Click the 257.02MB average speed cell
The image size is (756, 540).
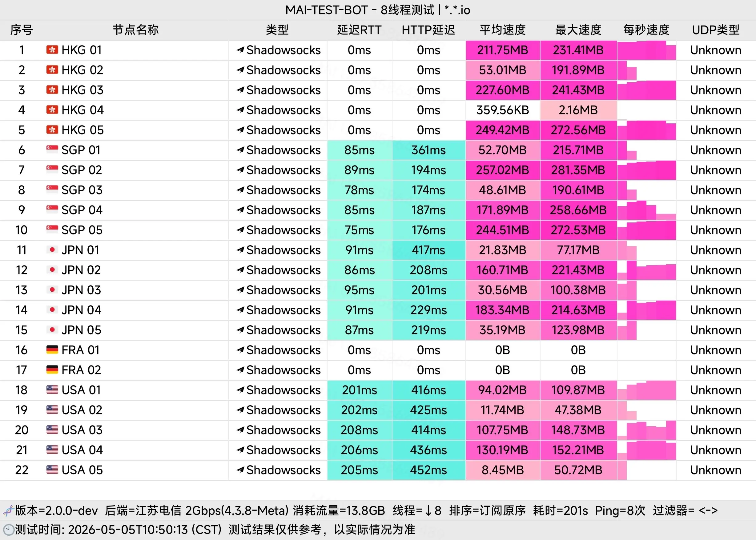point(503,170)
